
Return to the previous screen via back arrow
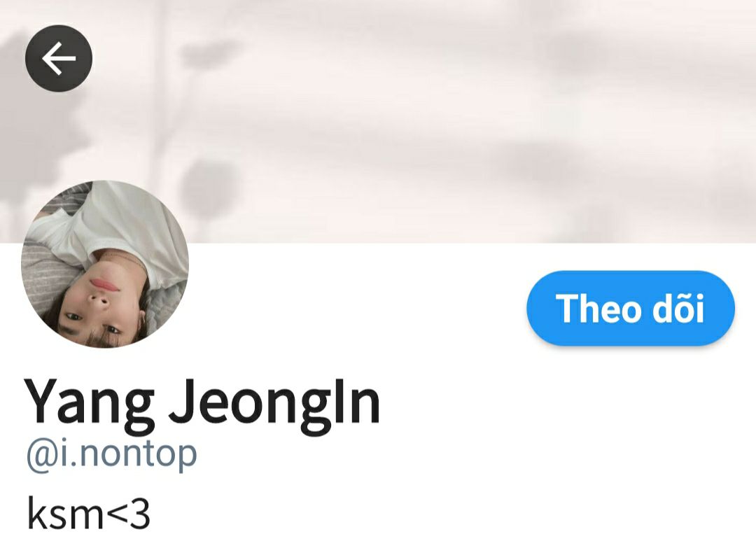point(58,58)
